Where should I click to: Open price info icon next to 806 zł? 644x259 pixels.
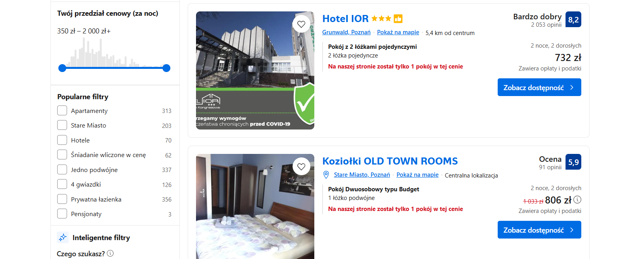click(577, 200)
